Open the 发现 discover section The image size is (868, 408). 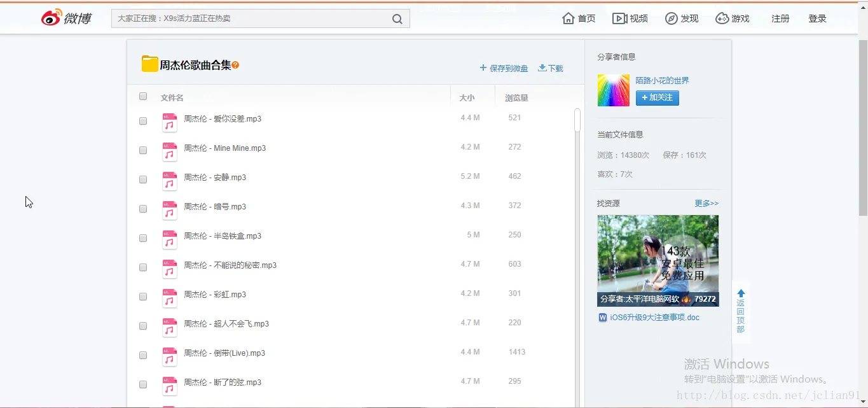(682, 18)
